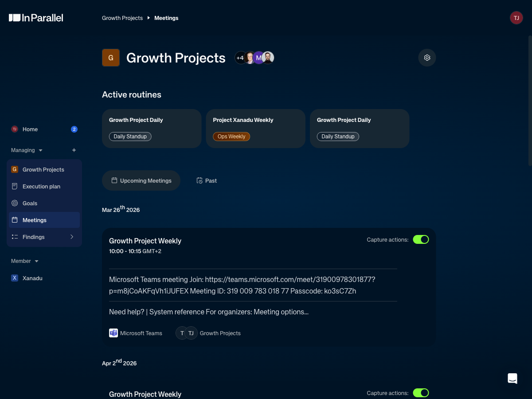This screenshot has width=532, height=399.
Task: Collapse the Managing section dropdown
Action: [40, 150]
